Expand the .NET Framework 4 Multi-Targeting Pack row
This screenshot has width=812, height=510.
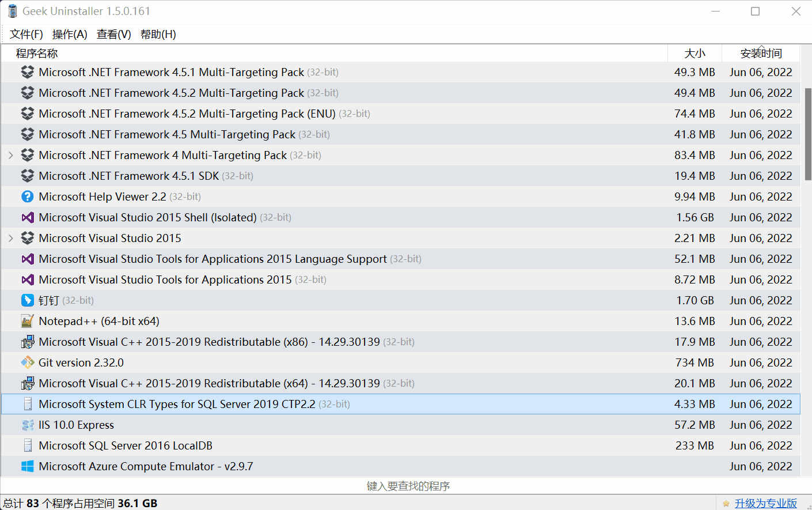point(10,155)
